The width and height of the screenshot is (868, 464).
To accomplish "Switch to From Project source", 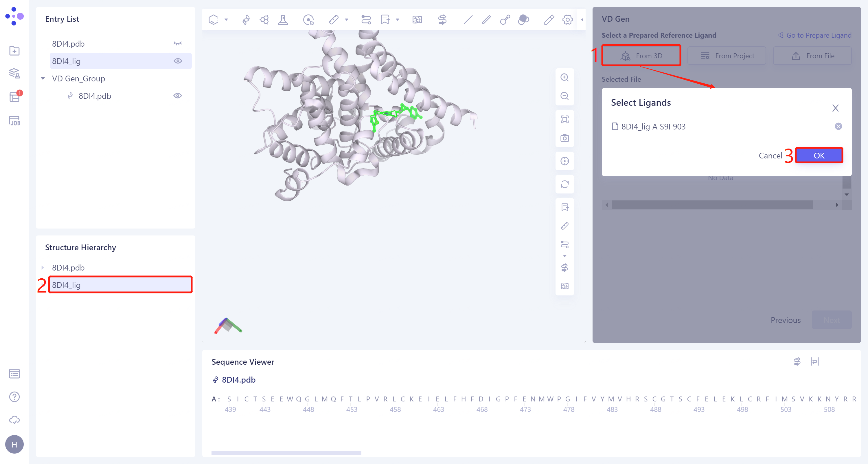I will click(727, 55).
